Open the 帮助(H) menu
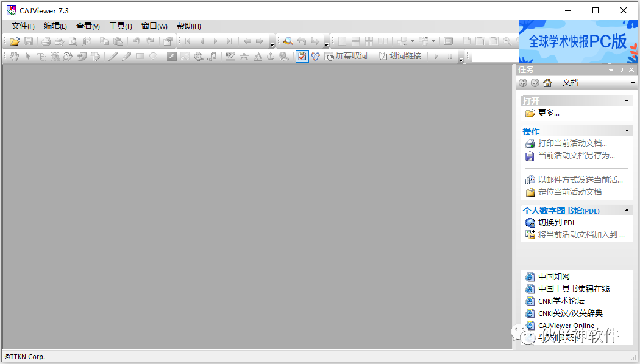Image resolution: width=640 pixels, height=364 pixels. (188, 26)
